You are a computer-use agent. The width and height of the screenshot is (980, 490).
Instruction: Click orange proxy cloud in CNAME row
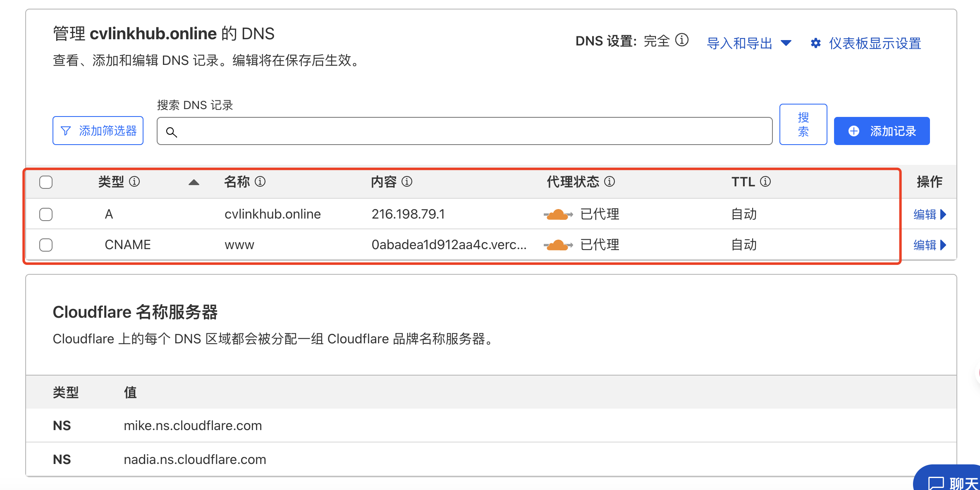click(558, 245)
